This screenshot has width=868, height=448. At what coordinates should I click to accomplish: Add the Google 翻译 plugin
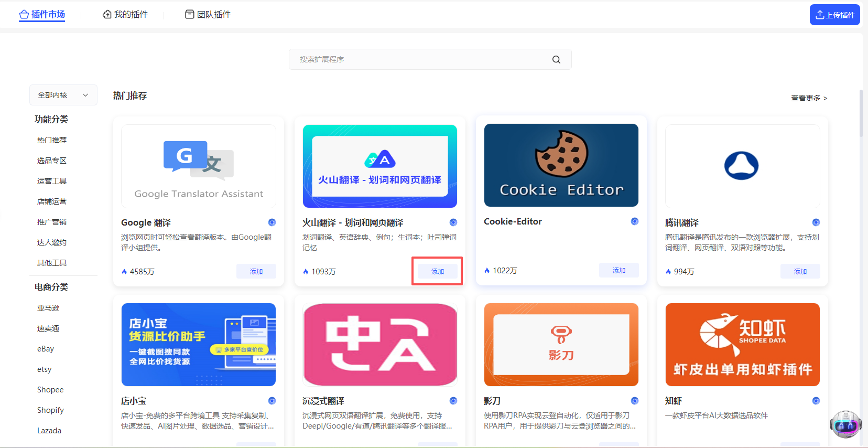(x=256, y=271)
